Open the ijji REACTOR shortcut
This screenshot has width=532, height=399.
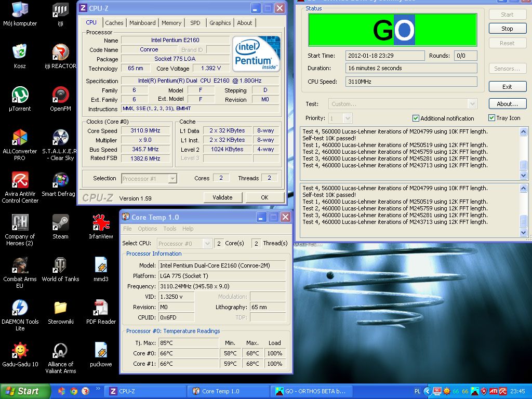tap(60, 56)
